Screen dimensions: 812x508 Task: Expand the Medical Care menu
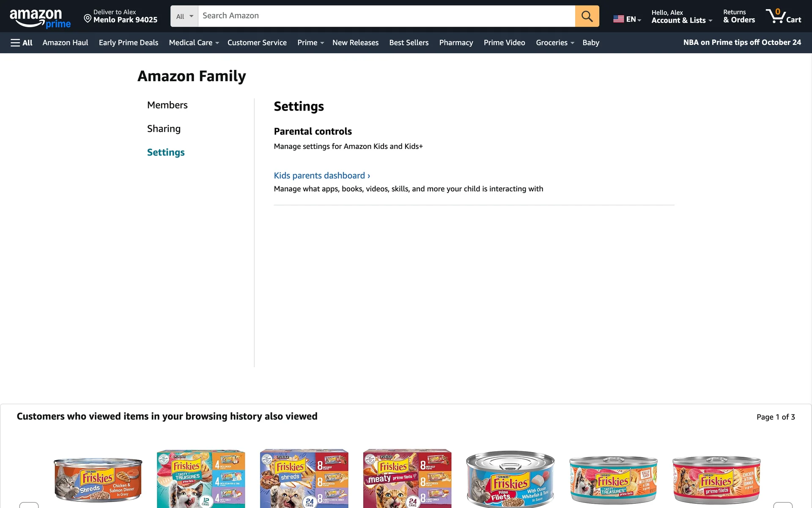click(x=194, y=43)
